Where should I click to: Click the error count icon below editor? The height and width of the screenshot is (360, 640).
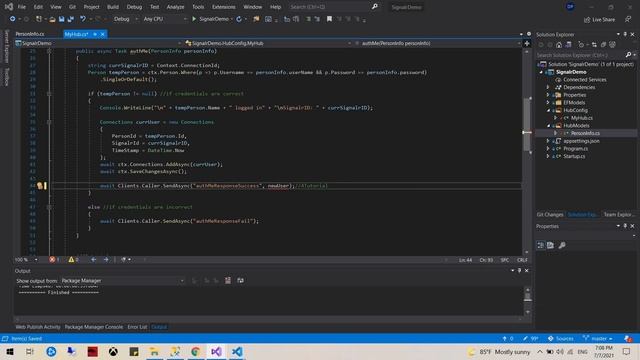(x=52, y=260)
